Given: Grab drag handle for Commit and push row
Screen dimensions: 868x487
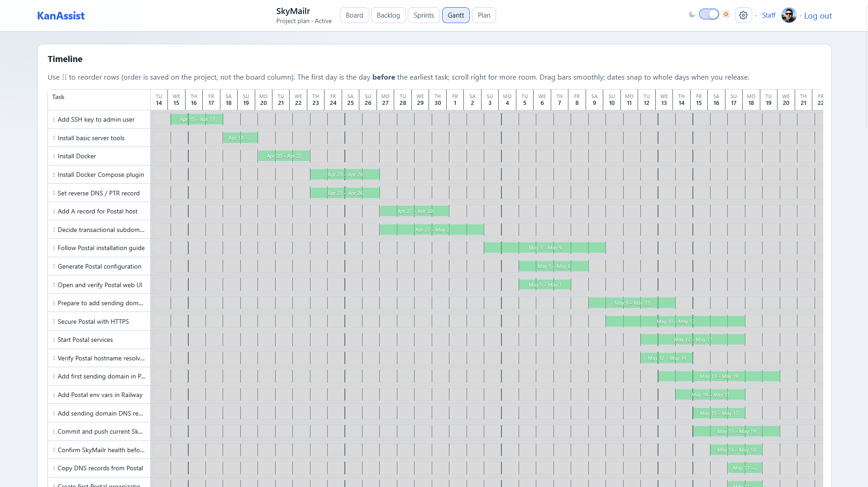Looking at the screenshot, I should pos(54,432).
